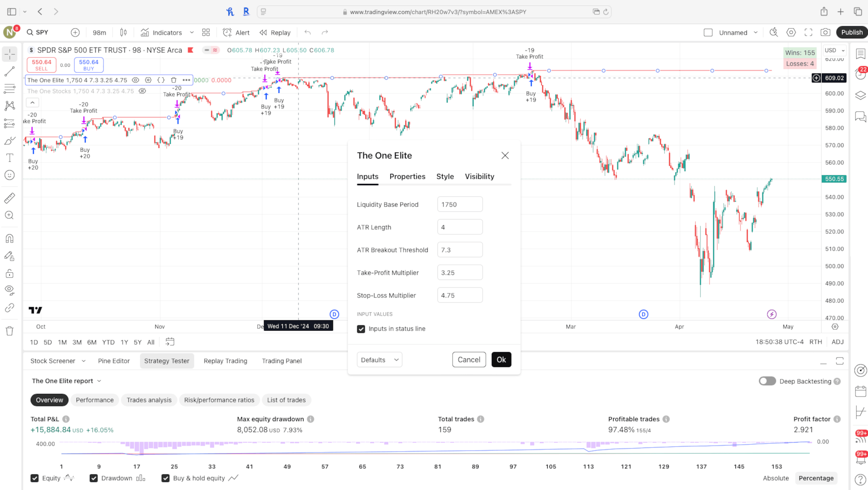Uncheck Inputs in status line

click(x=361, y=329)
